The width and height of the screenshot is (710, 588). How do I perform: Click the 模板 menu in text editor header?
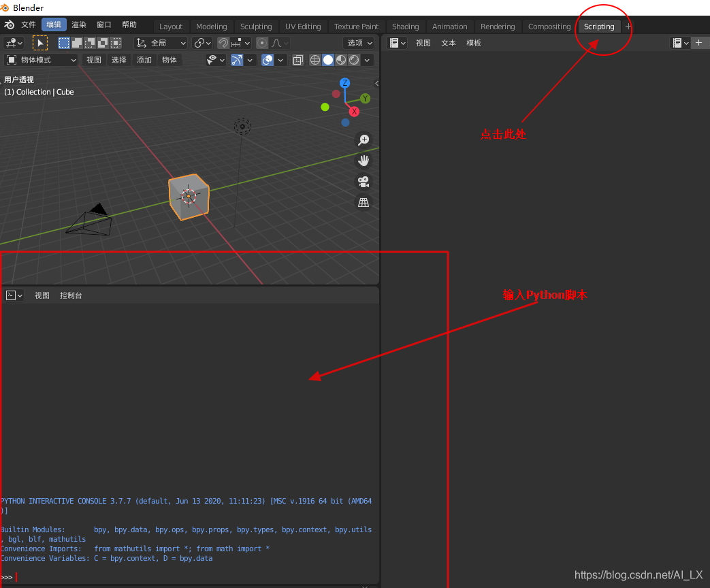point(474,43)
